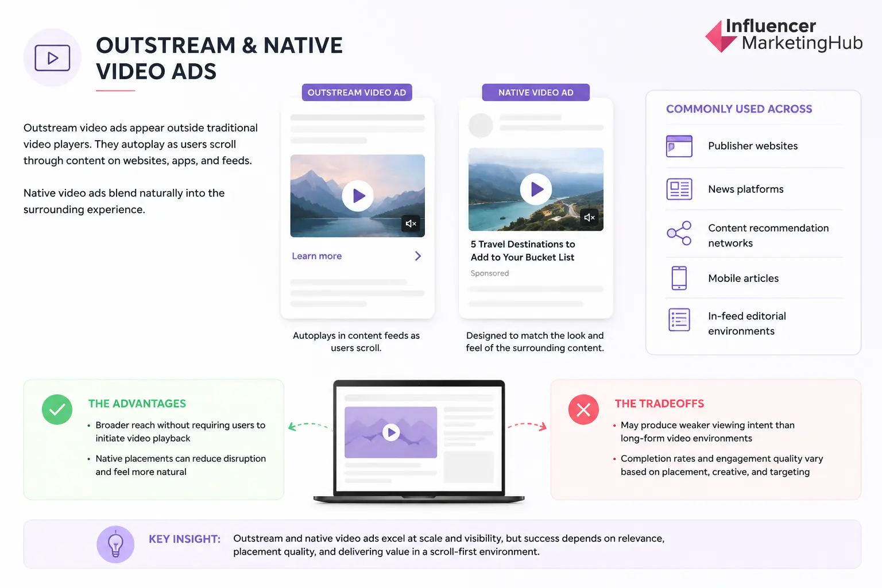Click "Native video ads blend naturally" paragraph

124,201
